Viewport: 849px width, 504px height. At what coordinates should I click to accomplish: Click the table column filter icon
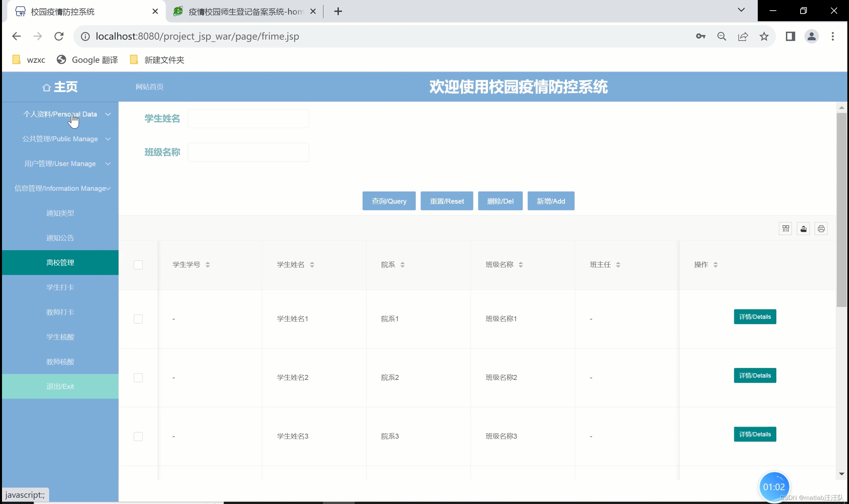coord(786,229)
